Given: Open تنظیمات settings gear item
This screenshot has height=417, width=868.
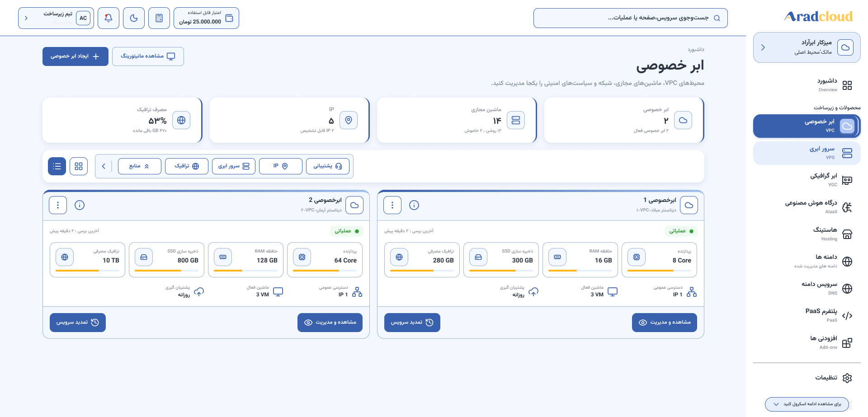Looking at the screenshot, I should 807,378.
